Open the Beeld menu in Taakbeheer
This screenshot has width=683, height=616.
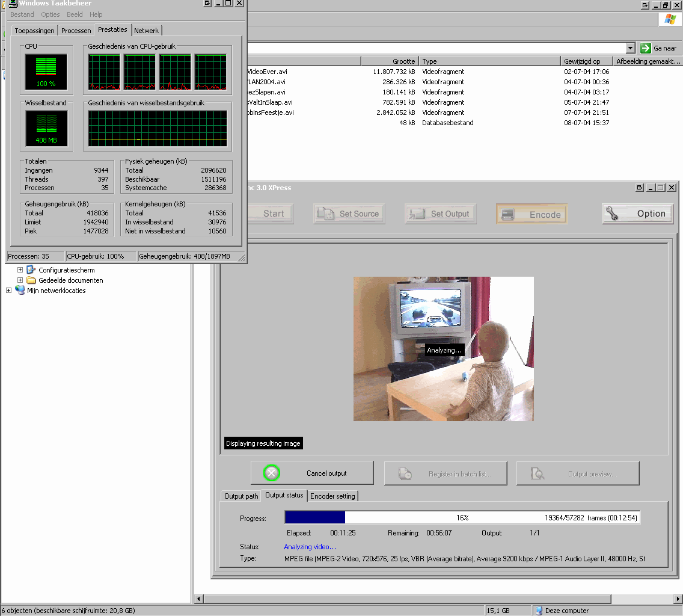point(75,14)
